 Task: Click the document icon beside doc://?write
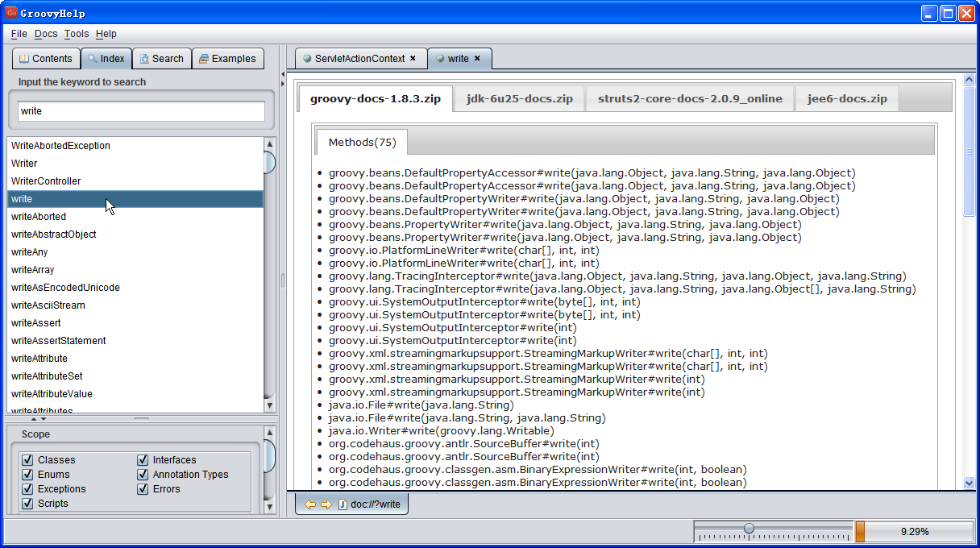click(x=343, y=504)
